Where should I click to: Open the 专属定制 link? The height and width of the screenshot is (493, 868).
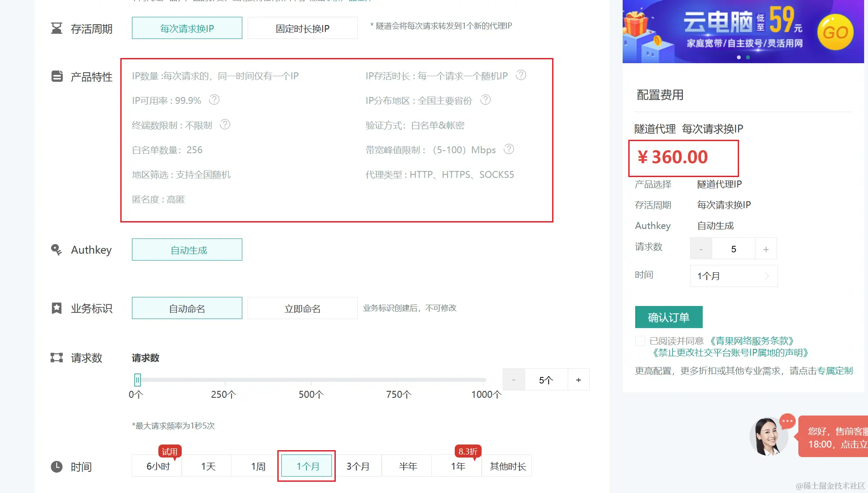(835, 371)
